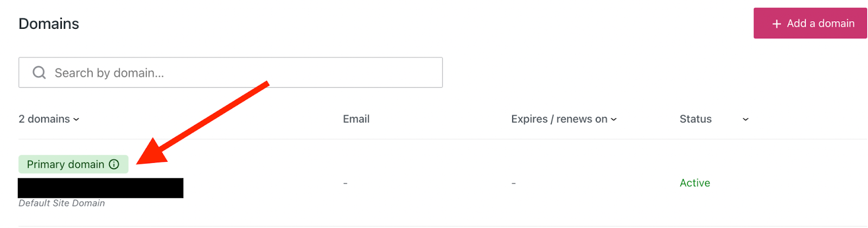Click the green Active status text
Screen dimensions: 868x228
pyautogui.click(x=694, y=183)
